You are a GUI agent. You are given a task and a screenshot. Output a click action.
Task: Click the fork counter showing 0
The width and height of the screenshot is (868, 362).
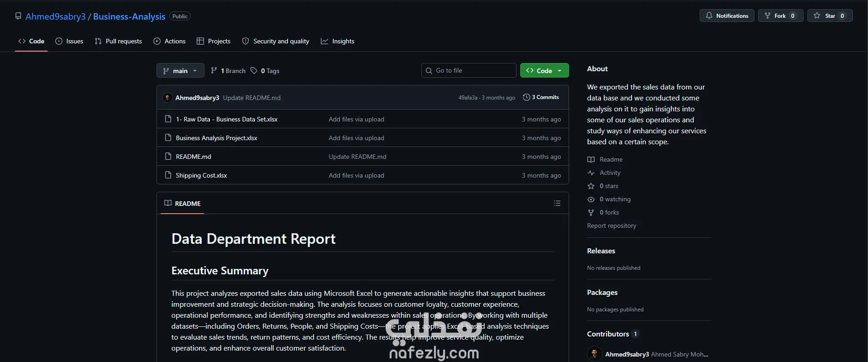[793, 16]
